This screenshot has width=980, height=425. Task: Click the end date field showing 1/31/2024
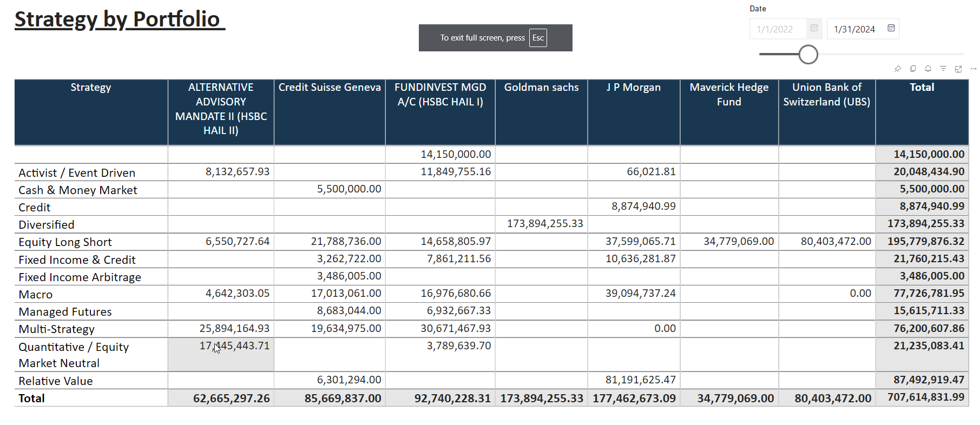tap(854, 29)
